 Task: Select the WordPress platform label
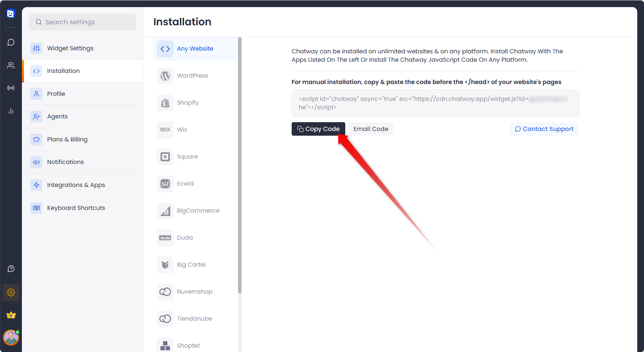pos(193,76)
